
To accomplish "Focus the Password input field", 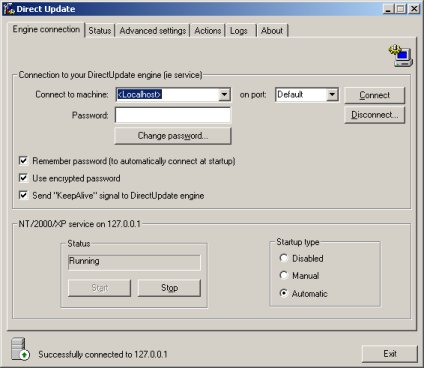I will tap(173, 115).
